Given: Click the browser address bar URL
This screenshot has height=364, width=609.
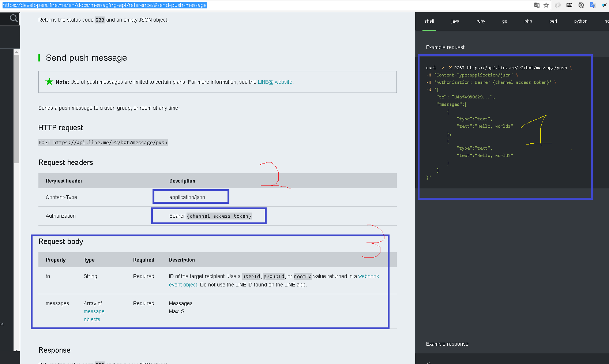Looking at the screenshot, I should point(256,5).
